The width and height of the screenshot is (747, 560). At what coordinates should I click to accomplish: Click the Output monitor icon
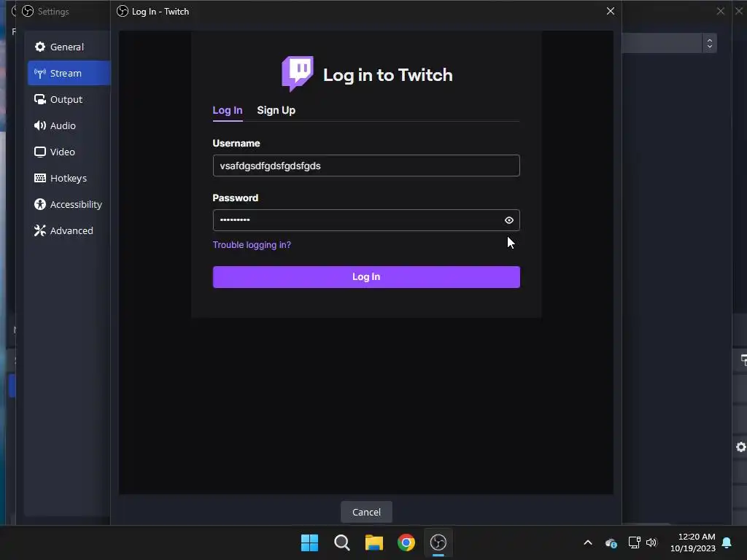[40, 99]
